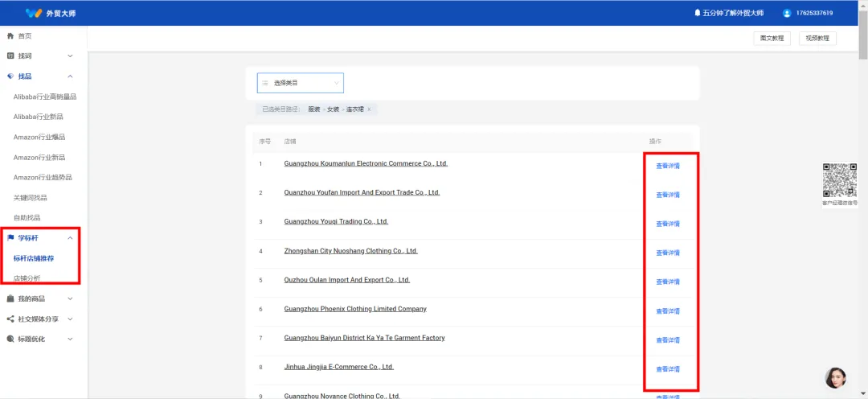Open 自助找品 menu item
The image size is (868, 399).
27,218
